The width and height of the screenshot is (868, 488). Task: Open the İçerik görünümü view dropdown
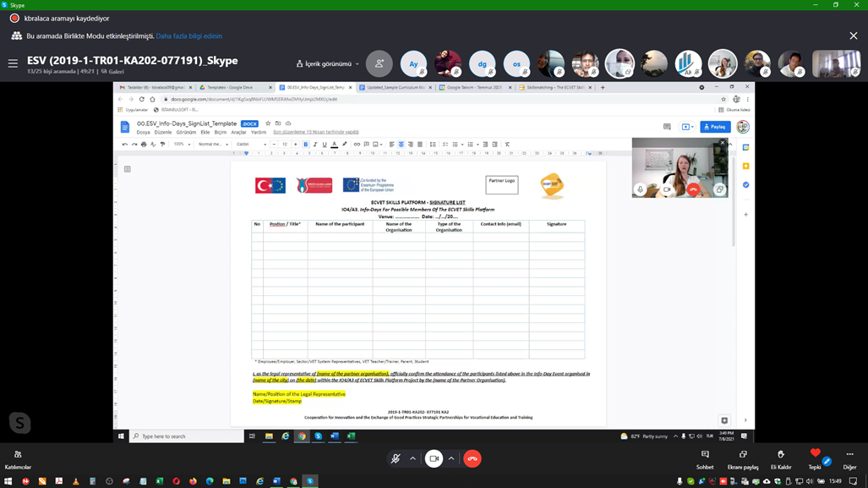328,63
